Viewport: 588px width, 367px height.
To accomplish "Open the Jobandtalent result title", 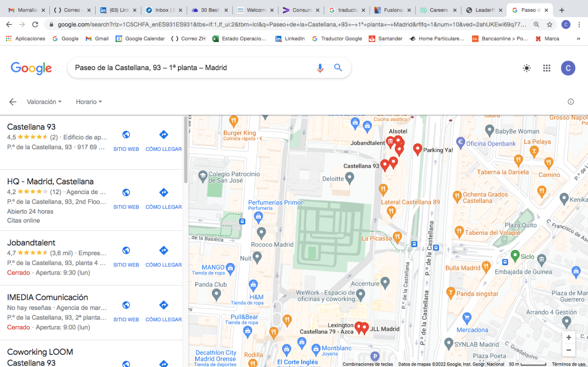I will [31, 243].
